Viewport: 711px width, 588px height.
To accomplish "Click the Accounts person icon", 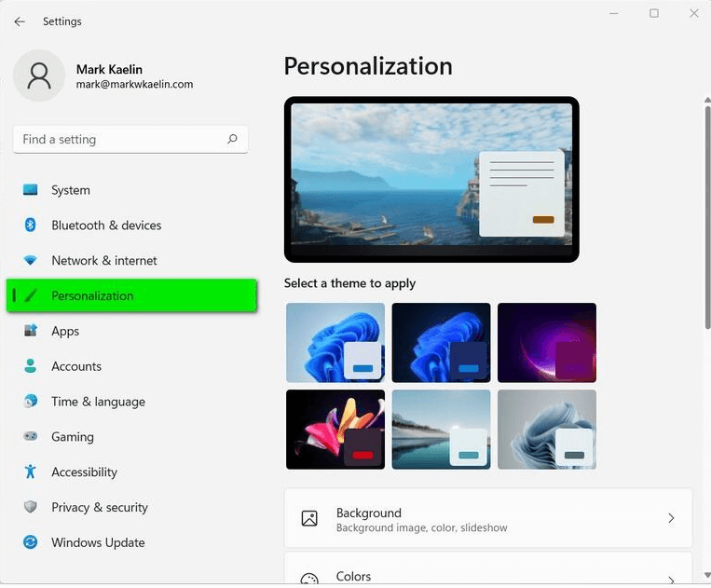I will click(x=31, y=366).
